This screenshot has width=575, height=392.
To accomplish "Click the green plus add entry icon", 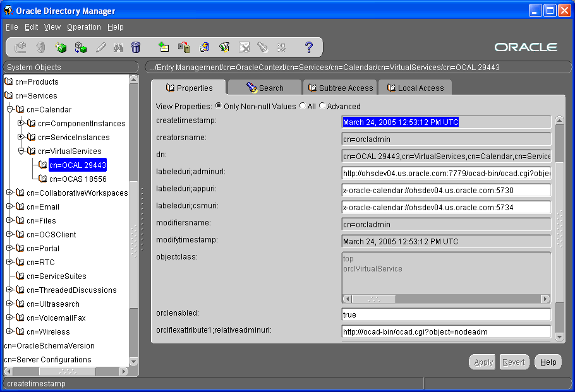I will click(x=164, y=47).
